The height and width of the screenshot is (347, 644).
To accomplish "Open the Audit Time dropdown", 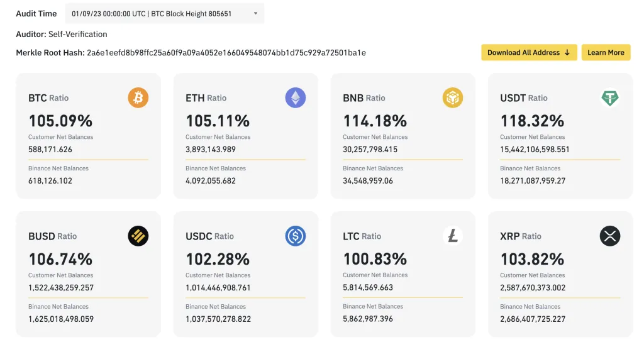I will pos(165,14).
